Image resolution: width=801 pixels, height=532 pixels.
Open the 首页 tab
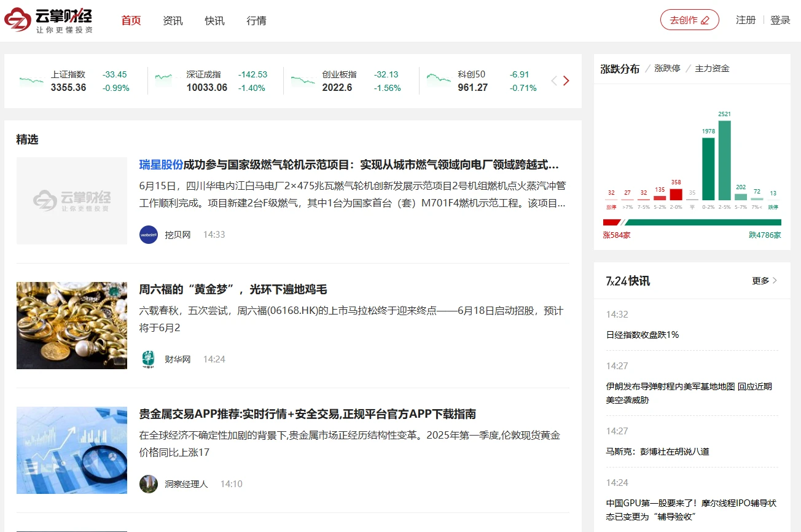tap(131, 20)
